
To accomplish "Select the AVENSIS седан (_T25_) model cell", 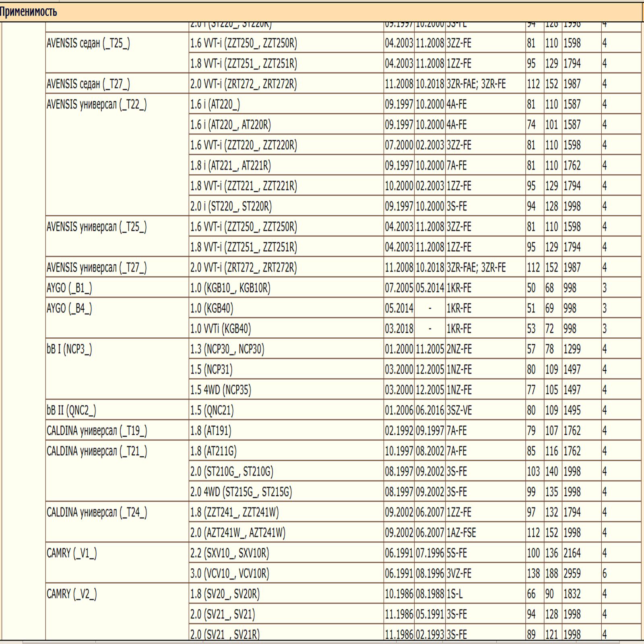I will coord(88,43).
